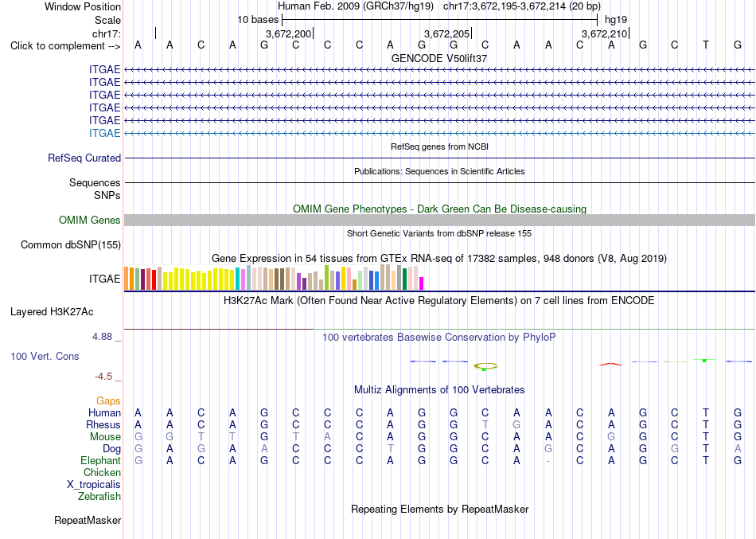Click the 3,672,200 ruler coordinate
The image size is (756, 539).
288,33
